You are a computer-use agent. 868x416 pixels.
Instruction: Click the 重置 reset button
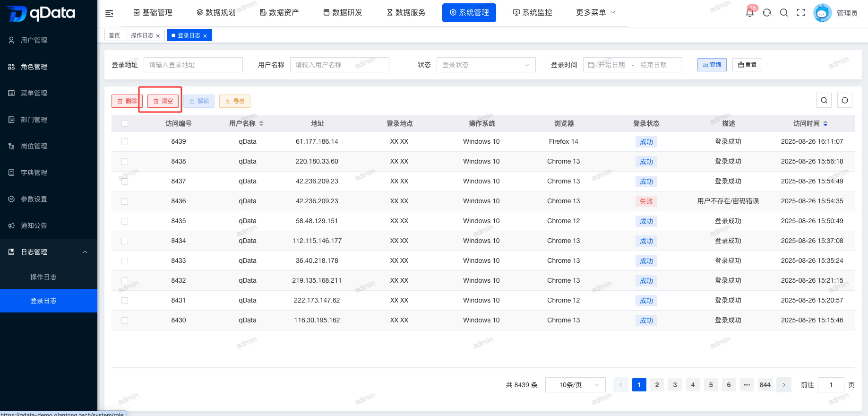click(747, 65)
